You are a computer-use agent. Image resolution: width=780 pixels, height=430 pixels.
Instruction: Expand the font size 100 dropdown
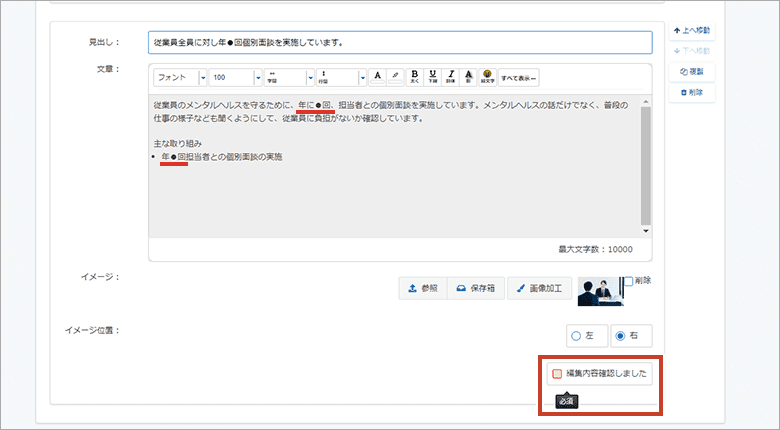[x=233, y=77]
